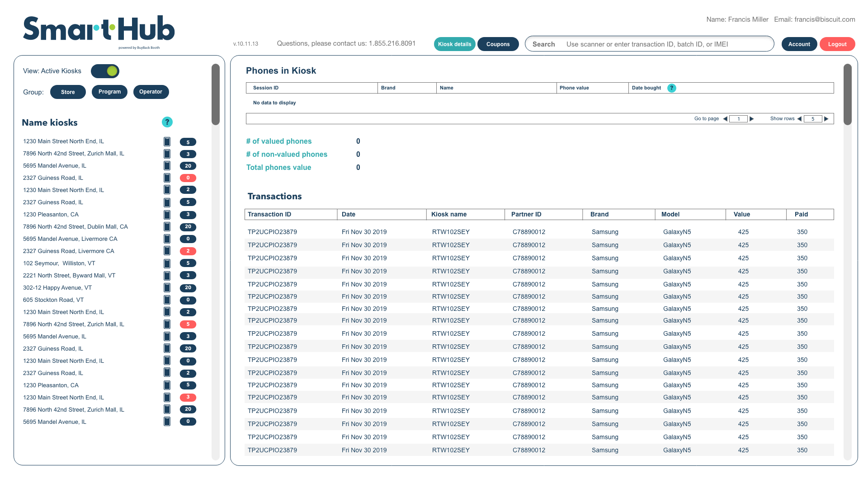The width and height of the screenshot is (868, 488).
Task: Click the Go to page number field
Action: [739, 119]
